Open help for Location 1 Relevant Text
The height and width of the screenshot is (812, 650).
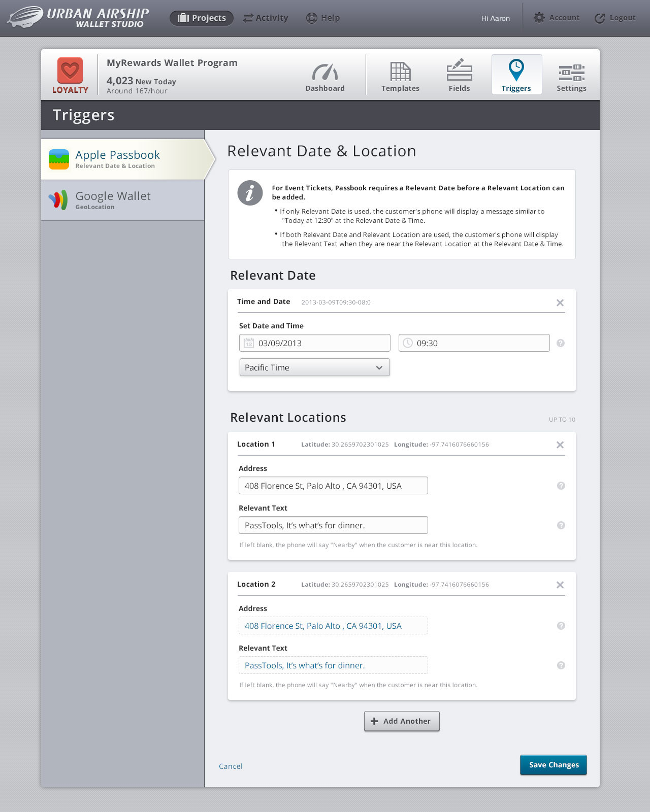[x=561, y=525]
